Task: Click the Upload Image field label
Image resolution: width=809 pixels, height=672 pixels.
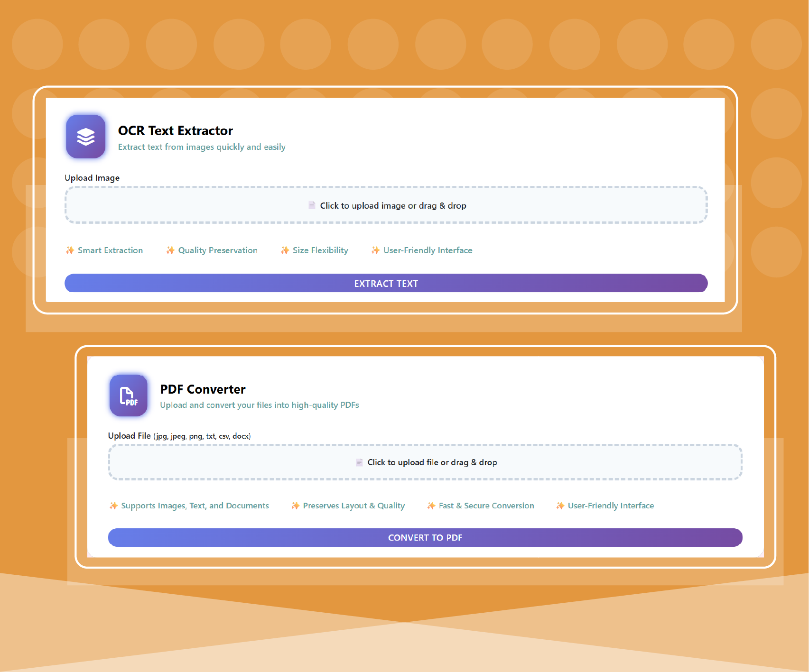Action: pyautogui.click(x=92, y=178)
